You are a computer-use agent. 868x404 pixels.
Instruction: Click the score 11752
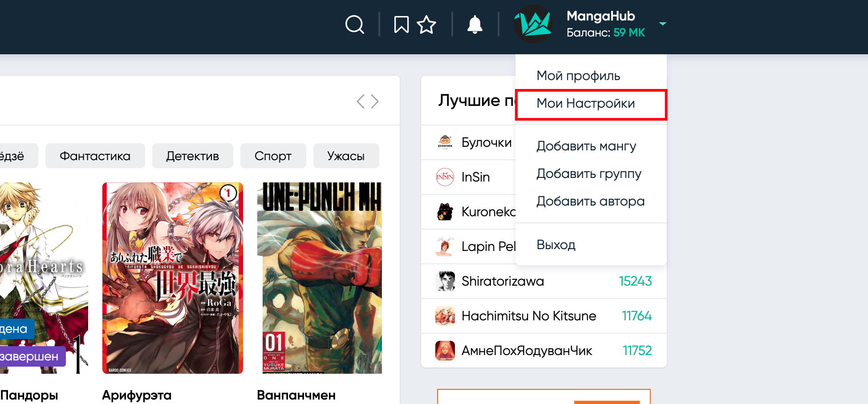point(637,351)
